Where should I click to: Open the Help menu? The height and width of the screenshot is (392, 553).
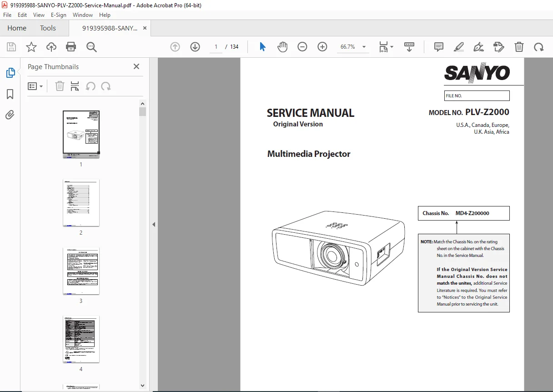(105, 15)
